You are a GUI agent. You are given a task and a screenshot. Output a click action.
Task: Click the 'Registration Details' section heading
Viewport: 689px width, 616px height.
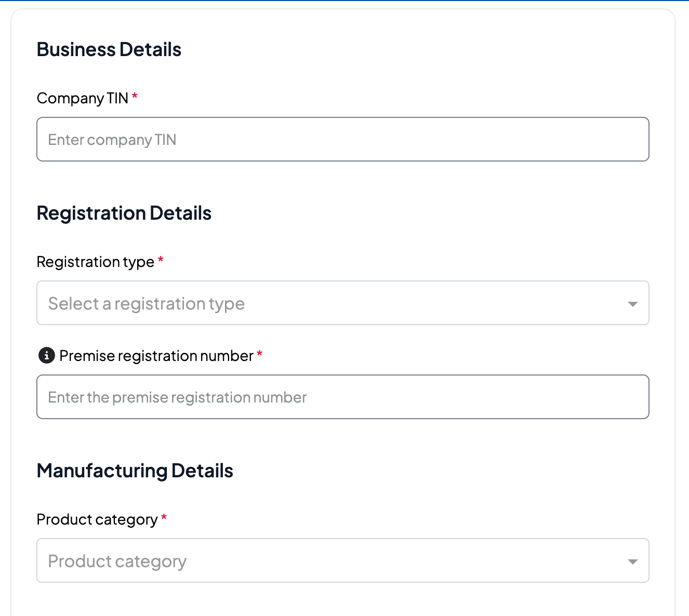coord(124,213)
